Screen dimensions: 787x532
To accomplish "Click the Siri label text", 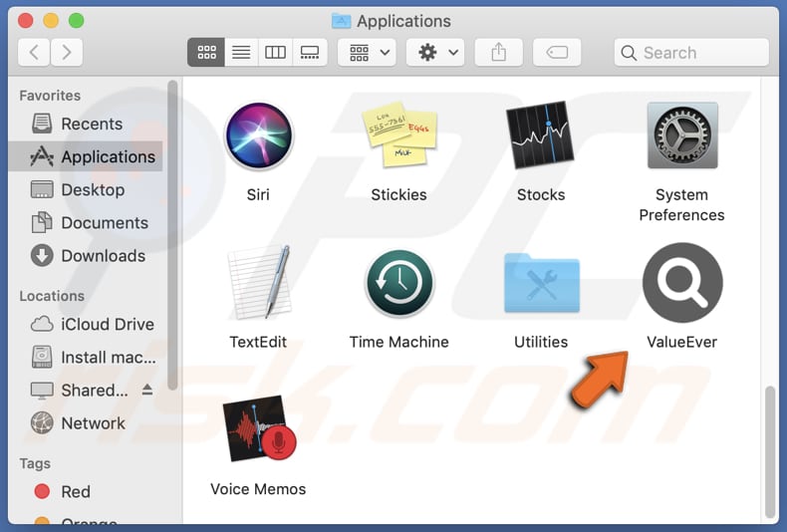I will tap(258, 194).
